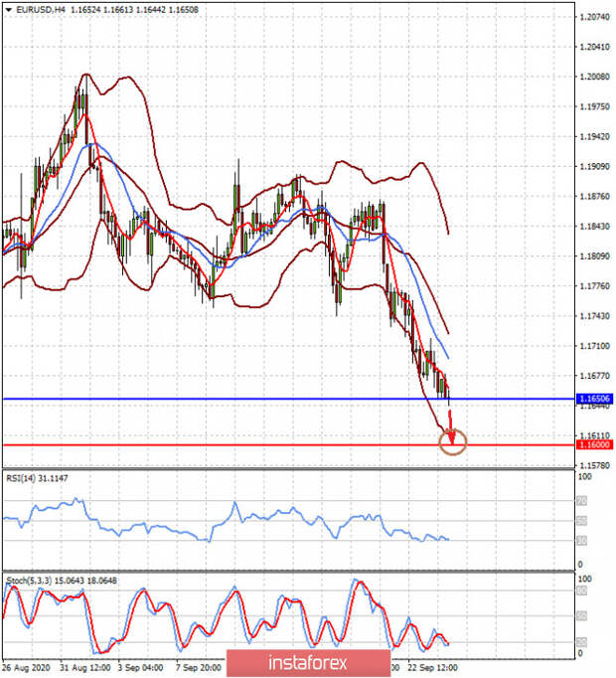Click the 1.15780 price scale label

point(594,465)
